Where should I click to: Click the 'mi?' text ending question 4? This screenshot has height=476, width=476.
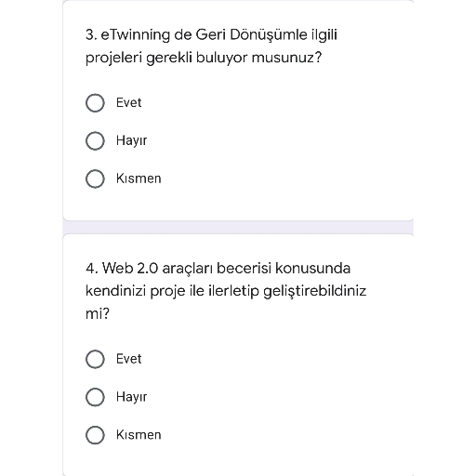tap(98, 313)
